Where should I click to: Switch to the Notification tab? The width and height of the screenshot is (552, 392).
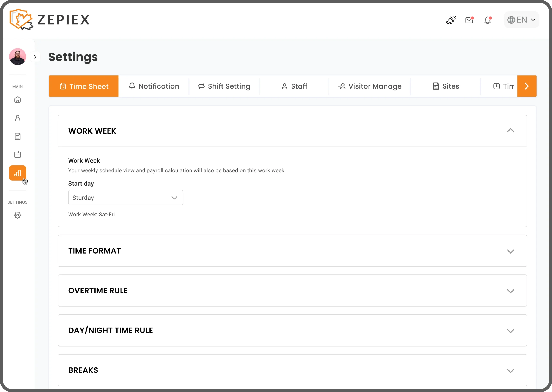click(x=154, y=86)
